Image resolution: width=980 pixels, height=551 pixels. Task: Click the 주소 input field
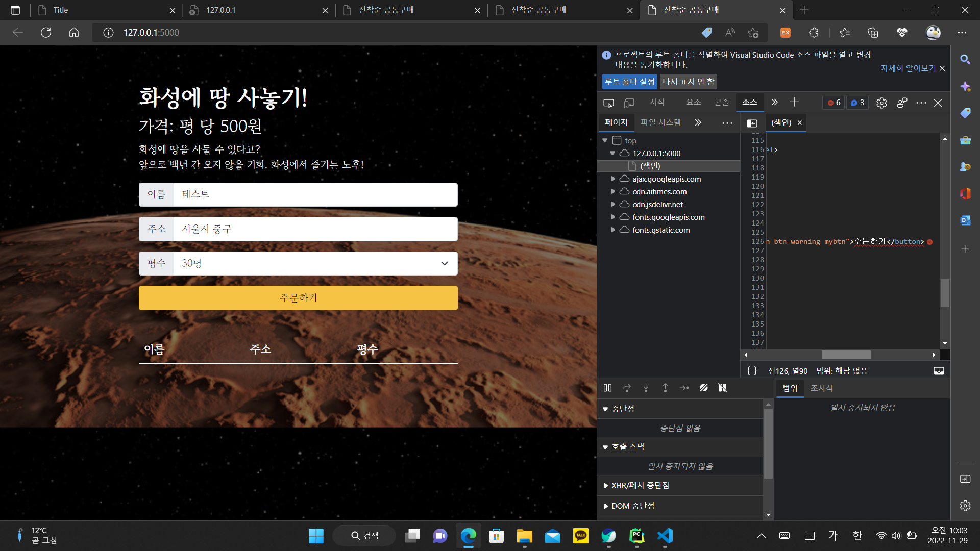pos(315,229)
